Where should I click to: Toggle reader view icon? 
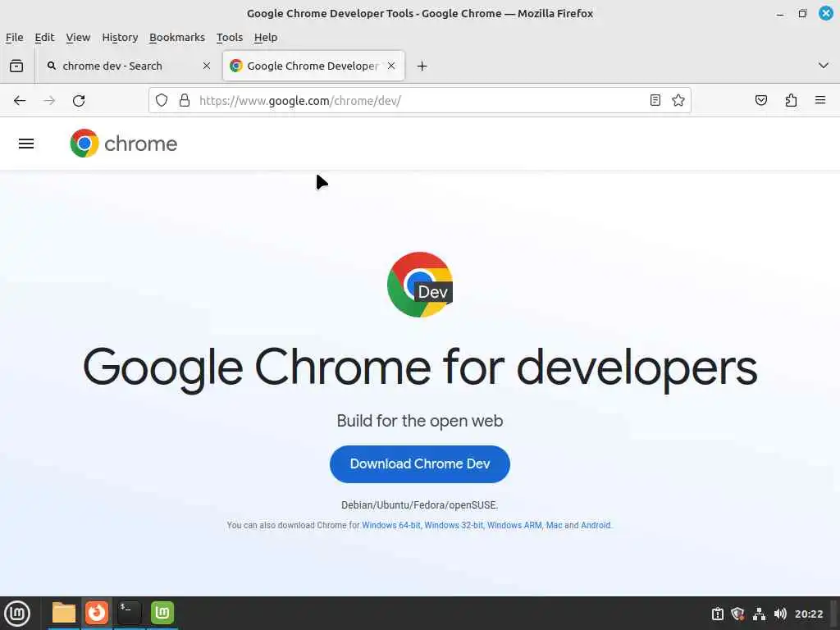coord(655,100)
